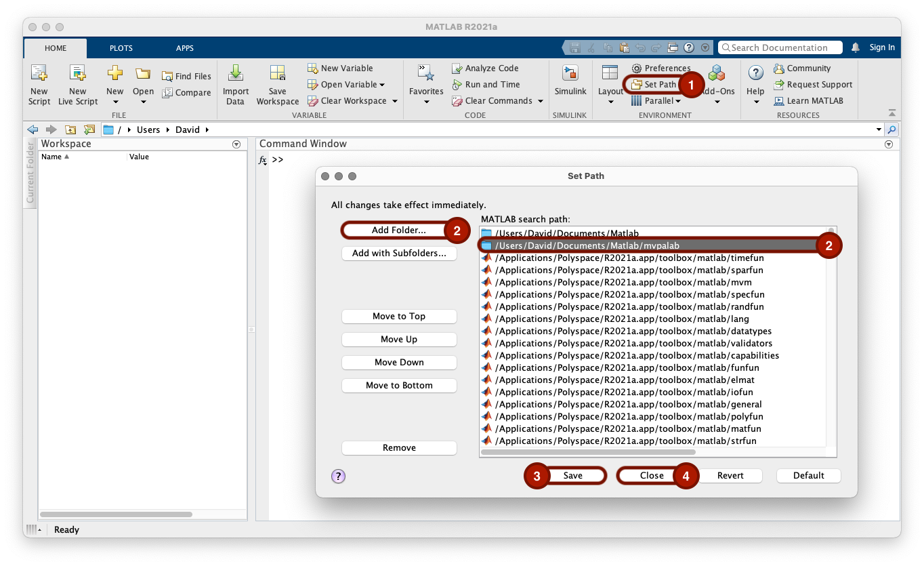Open the Find Files tool
924x566 pixels.
[x=186, y=77]
